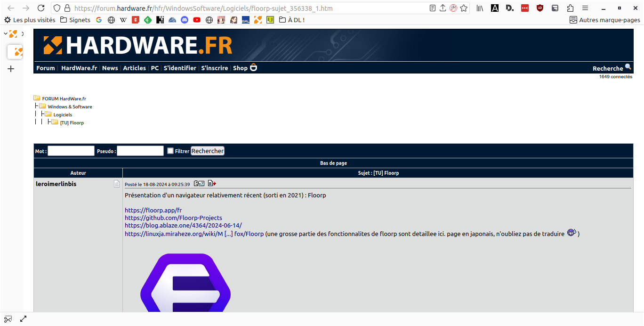Open the browser hamburger menu

pos(585,8)
